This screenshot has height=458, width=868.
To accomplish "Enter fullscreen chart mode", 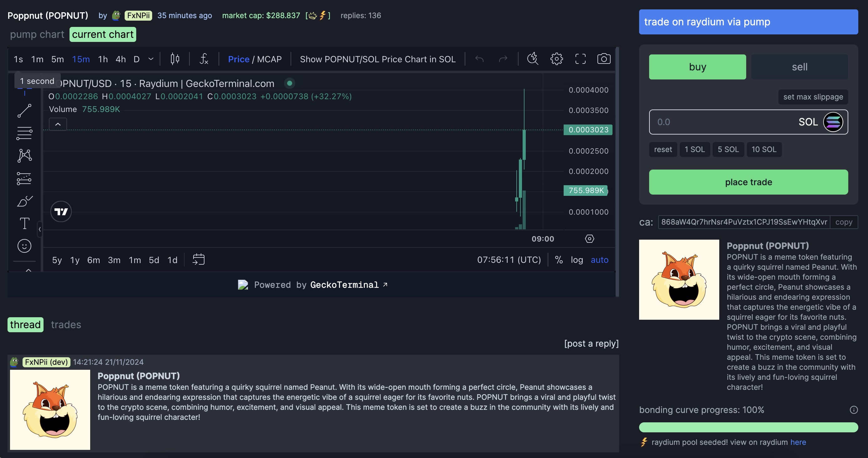I will [580, 59].
